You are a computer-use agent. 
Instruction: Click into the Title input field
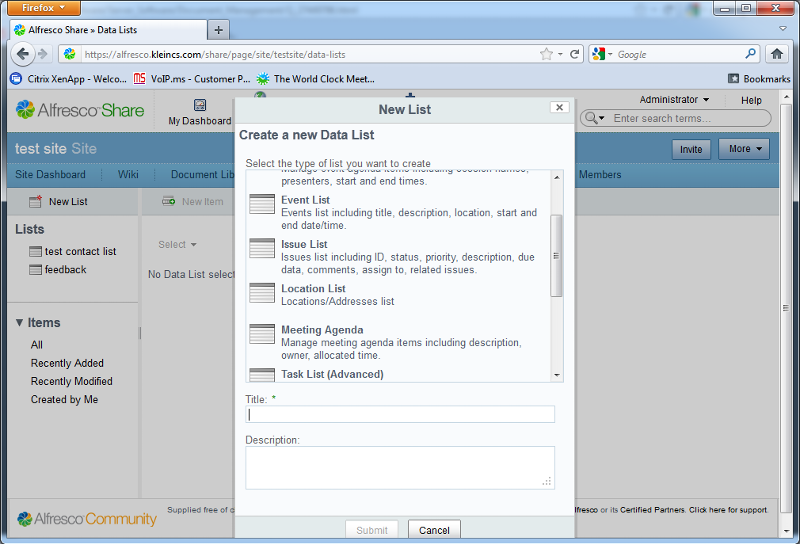(400, 414)
